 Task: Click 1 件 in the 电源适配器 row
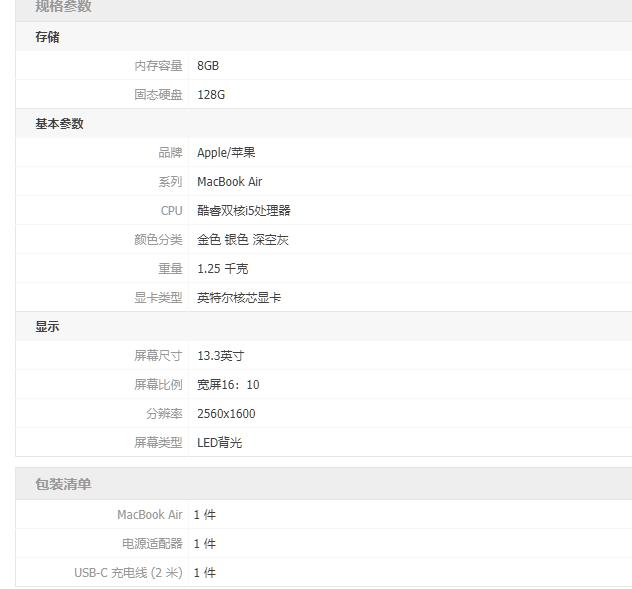(x=205, y=543)
